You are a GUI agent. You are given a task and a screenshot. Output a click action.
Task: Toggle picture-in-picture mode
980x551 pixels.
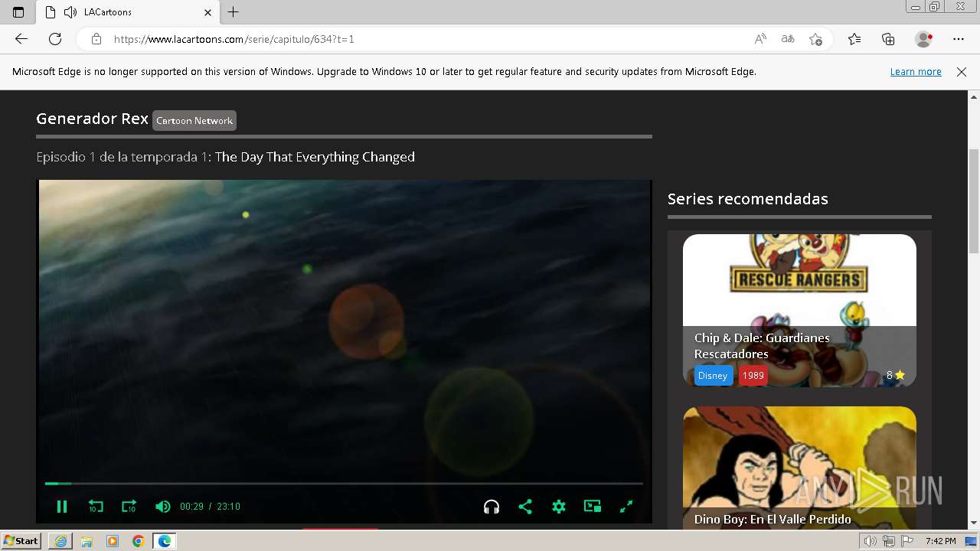point(593,507)
